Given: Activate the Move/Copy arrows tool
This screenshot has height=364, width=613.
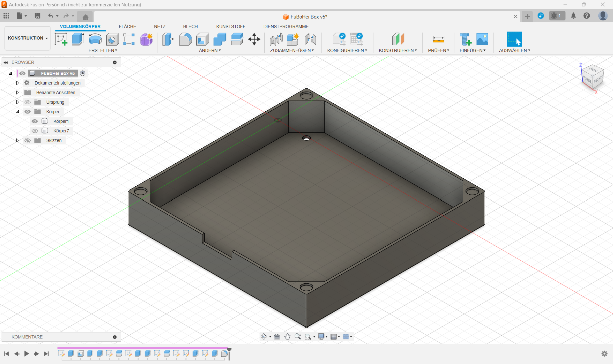Looking at the screenshot, I should click(254, 39).
